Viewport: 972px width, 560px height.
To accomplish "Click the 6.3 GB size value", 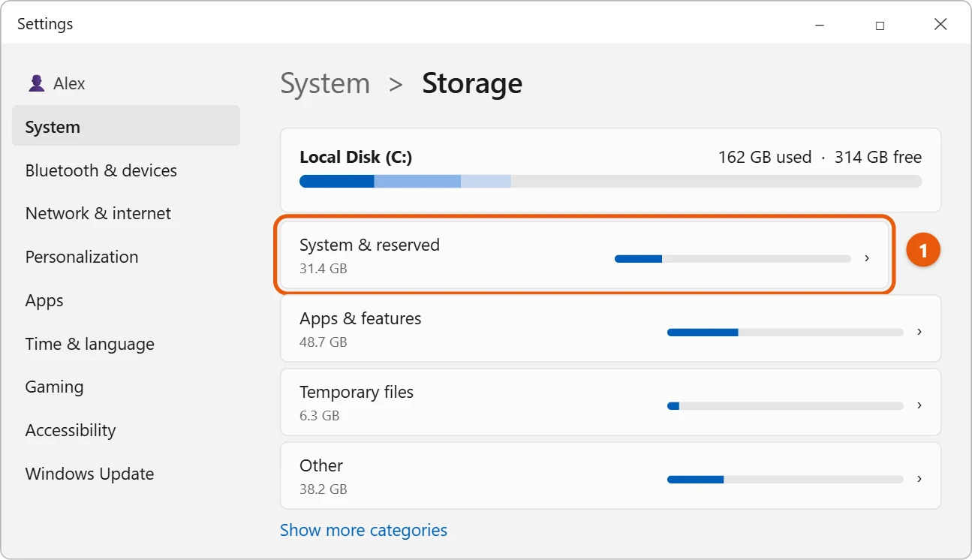I will point(320,415).
